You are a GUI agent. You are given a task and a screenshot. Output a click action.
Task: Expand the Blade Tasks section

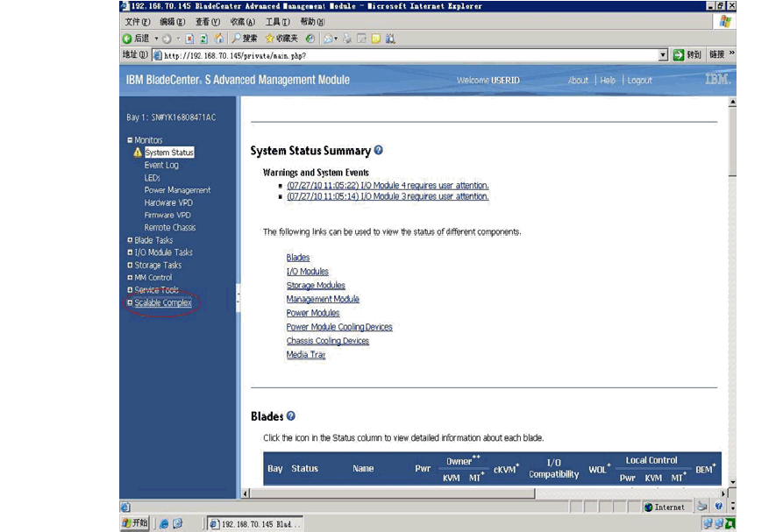click(130, 240)
